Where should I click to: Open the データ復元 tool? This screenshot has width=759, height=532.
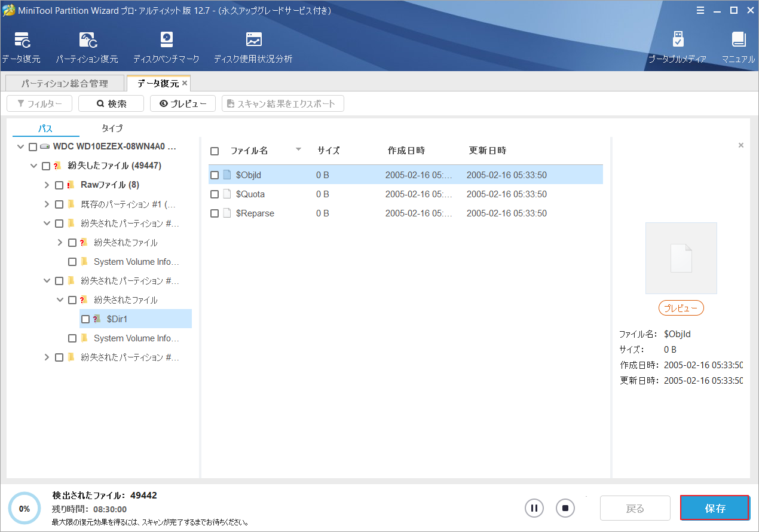click(22, 45)
